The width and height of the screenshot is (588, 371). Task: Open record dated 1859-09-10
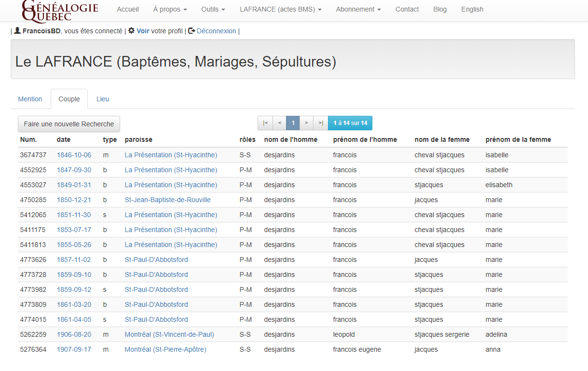(74, 275)
